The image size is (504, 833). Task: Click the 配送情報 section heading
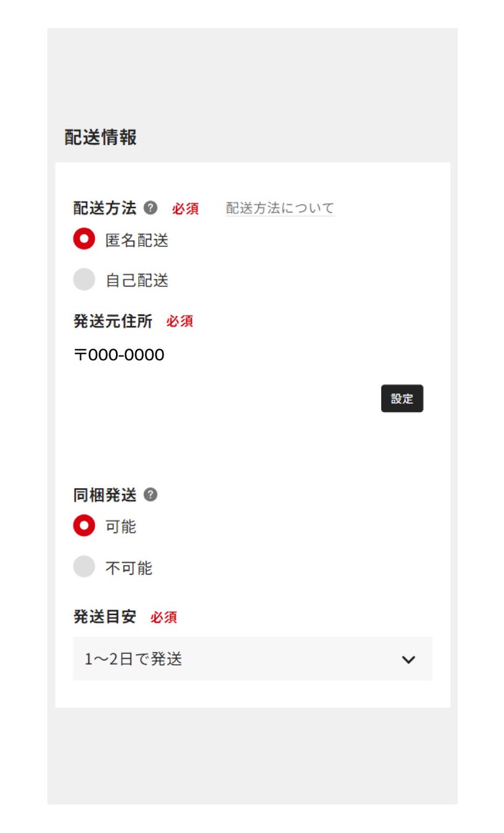[101, 137]
